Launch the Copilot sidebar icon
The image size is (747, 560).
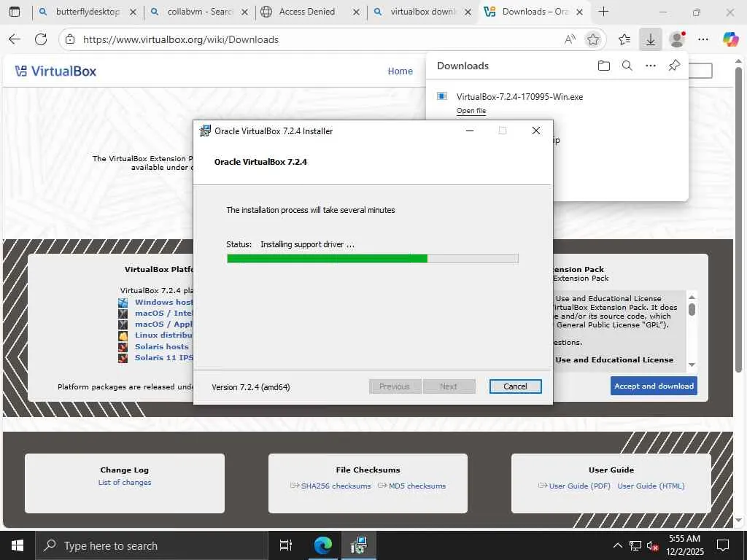pos(730,39)
